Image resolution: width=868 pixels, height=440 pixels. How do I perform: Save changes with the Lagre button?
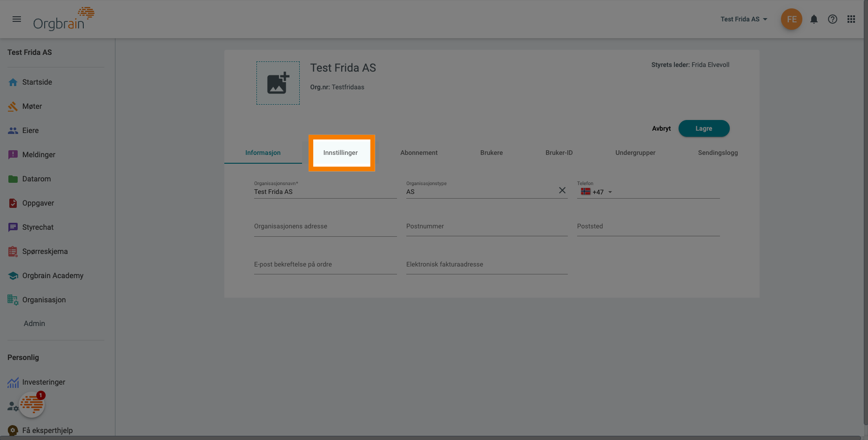pos(704,128)
